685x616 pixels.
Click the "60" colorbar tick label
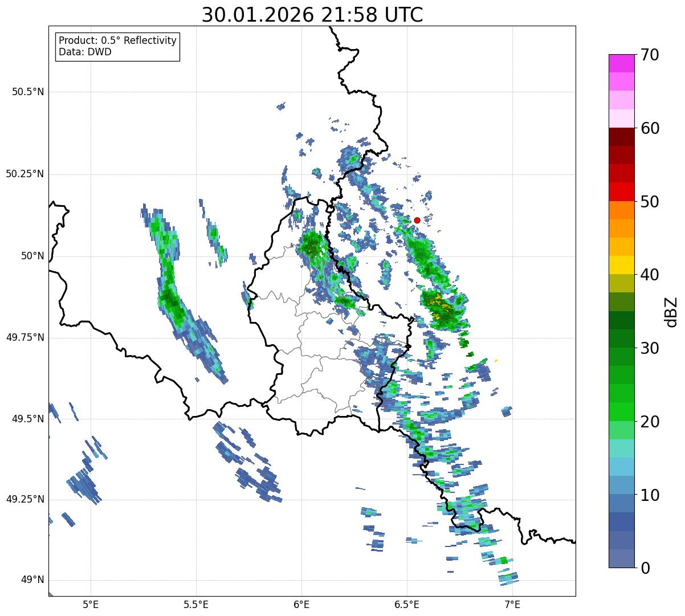(650, 128)
